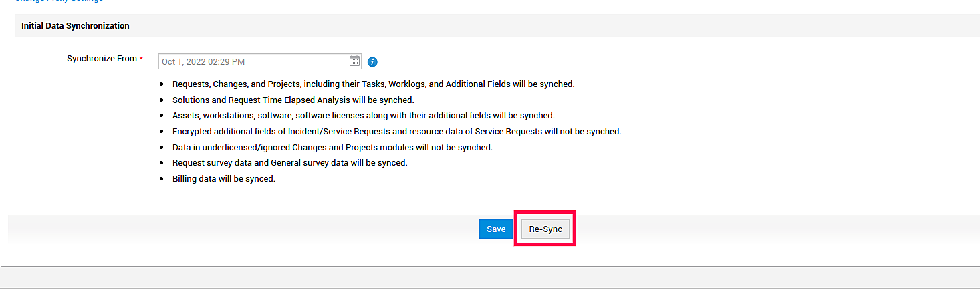This screenshot has height=290, width=980.
Task: Open the partially visible Change Proxy Settings link
Action: tap(59, 1)
